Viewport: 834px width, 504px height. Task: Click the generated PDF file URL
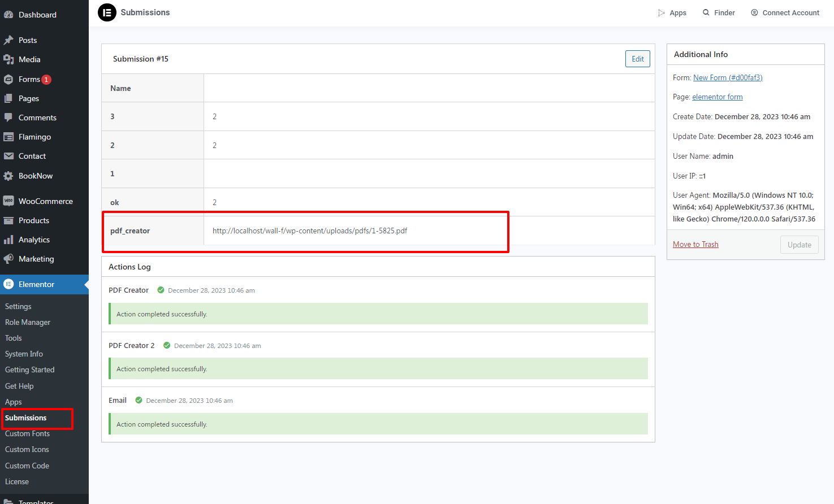pyautogui.click(x=310, y=230)
